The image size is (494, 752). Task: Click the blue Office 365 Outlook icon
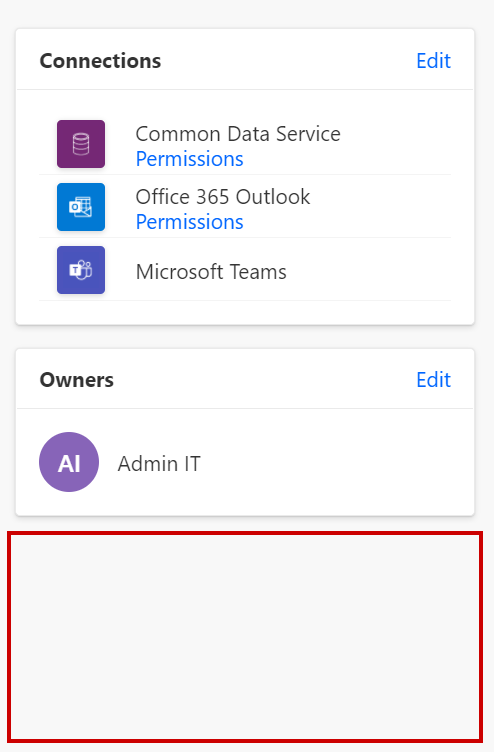(81, 207)
